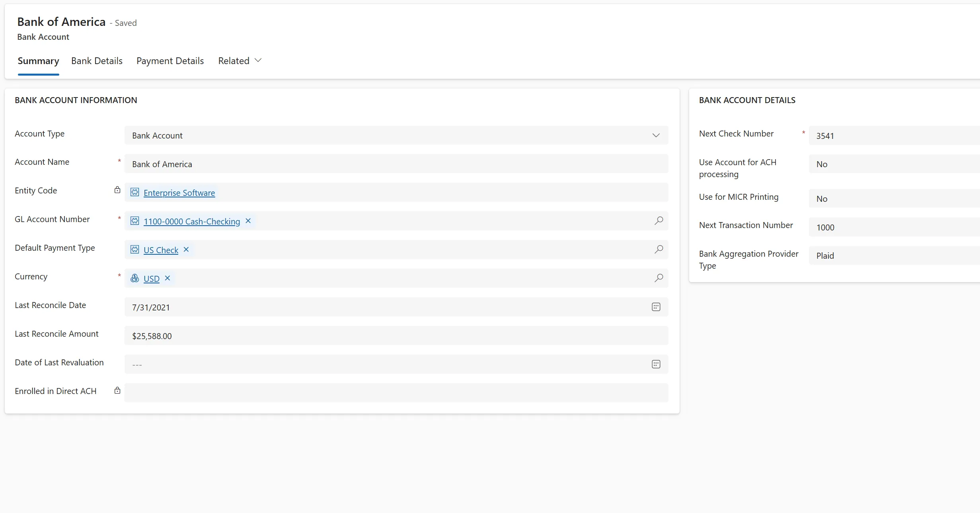
Task: Edit the Next Check Number field
Action: 894,136
